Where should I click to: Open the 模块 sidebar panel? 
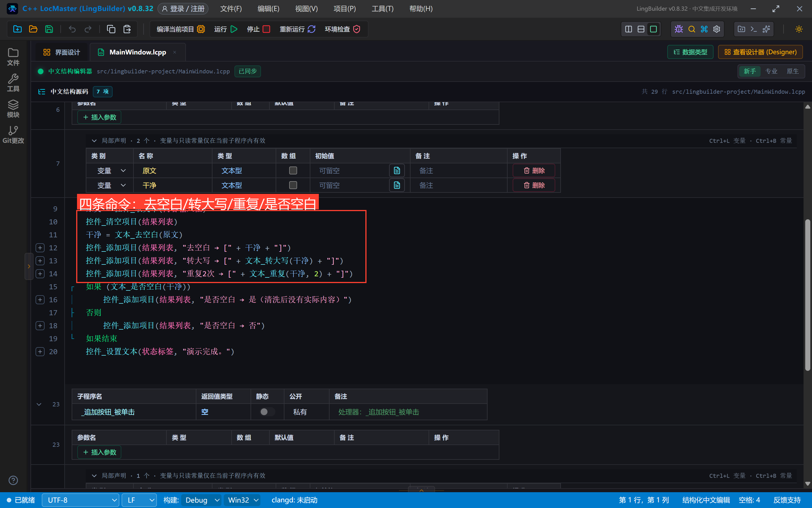coord(13,109)
